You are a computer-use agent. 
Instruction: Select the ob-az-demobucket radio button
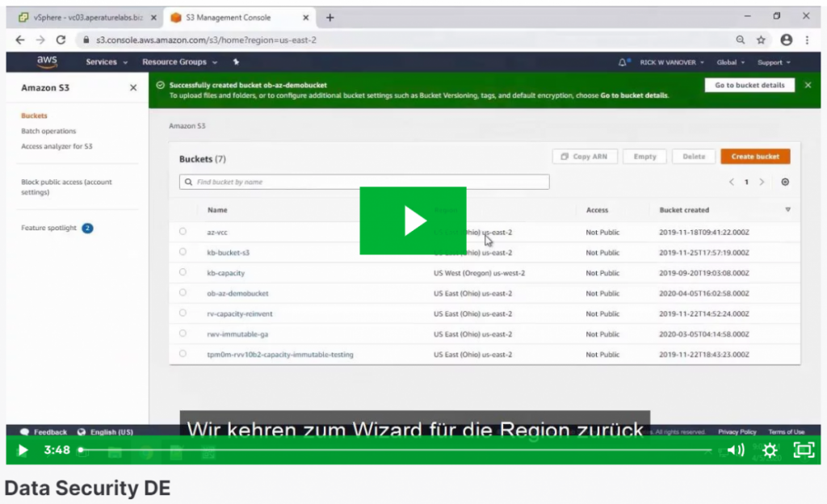(x=183, y=292)
